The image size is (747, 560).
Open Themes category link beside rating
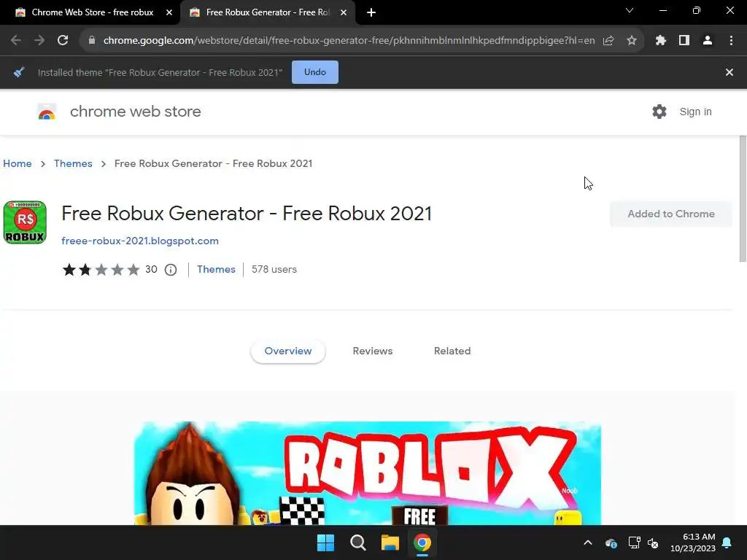tap(216, 269)
